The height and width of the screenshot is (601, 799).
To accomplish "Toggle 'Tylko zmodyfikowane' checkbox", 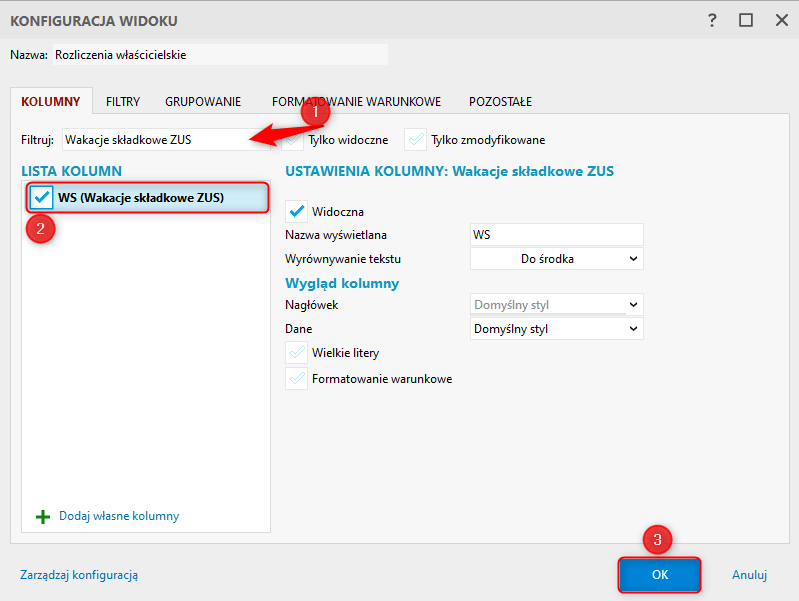I will tap(416, 140).
